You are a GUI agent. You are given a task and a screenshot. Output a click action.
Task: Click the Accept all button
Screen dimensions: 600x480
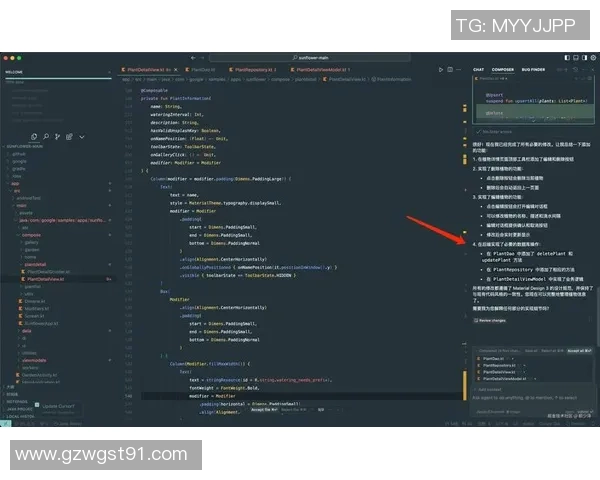tap(580, 351)
